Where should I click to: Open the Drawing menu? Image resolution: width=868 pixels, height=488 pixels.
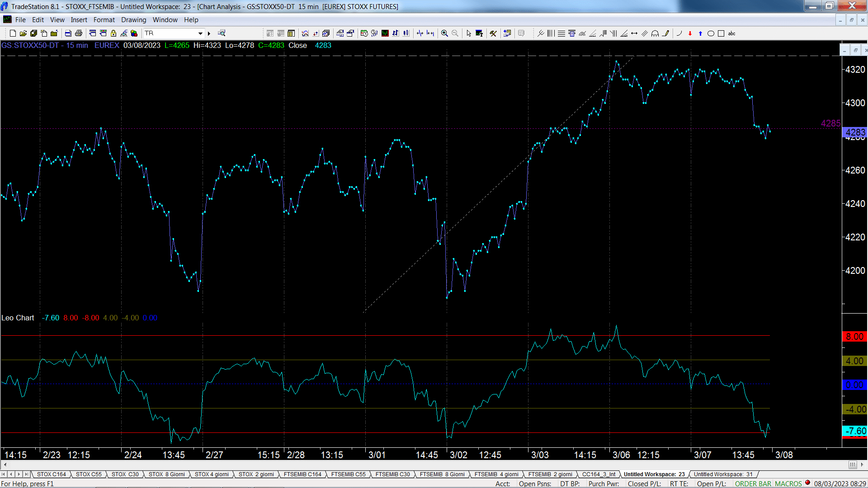coord(133,20)
